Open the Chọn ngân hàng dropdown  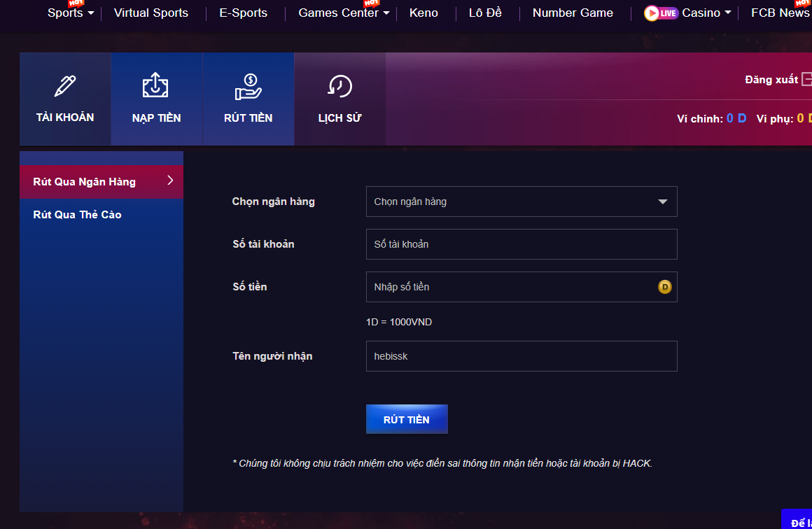[521, 202]
